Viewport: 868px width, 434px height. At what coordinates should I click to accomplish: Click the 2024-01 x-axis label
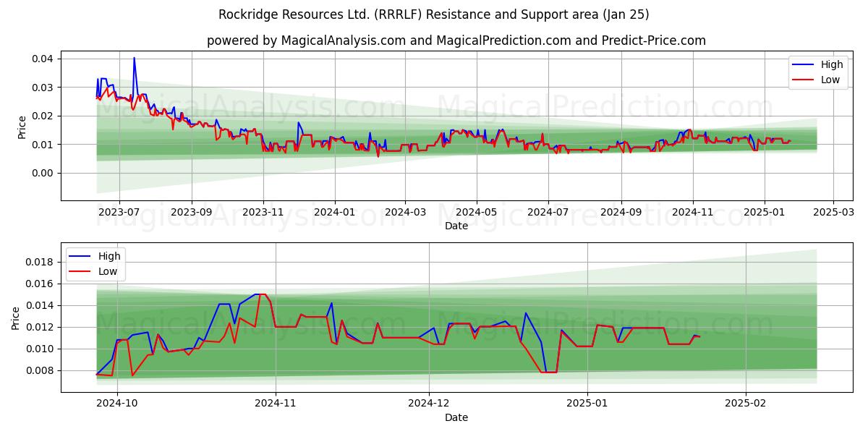point(335,213)
